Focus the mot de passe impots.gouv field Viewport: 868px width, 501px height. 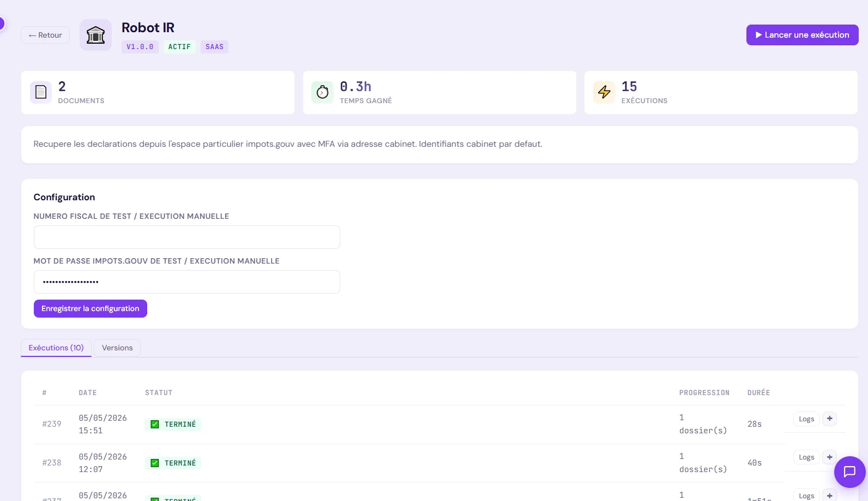pyautogui.click(x=187, y=282)
